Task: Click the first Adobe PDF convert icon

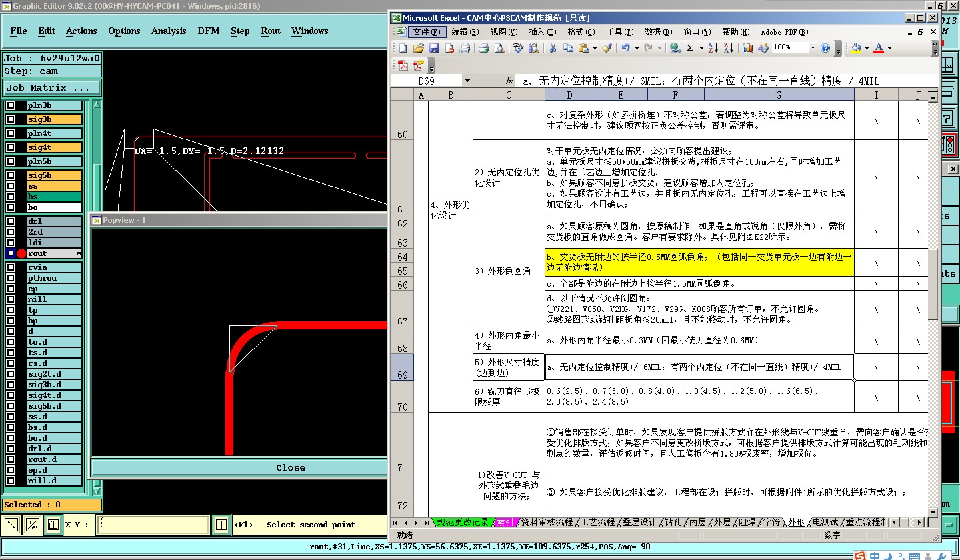Action: [403, 65]
